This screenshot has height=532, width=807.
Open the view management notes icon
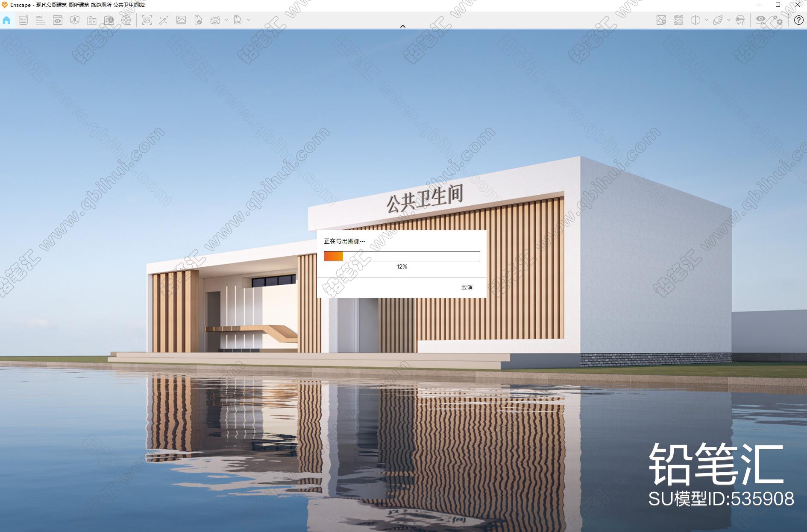[x=23, y=20]
